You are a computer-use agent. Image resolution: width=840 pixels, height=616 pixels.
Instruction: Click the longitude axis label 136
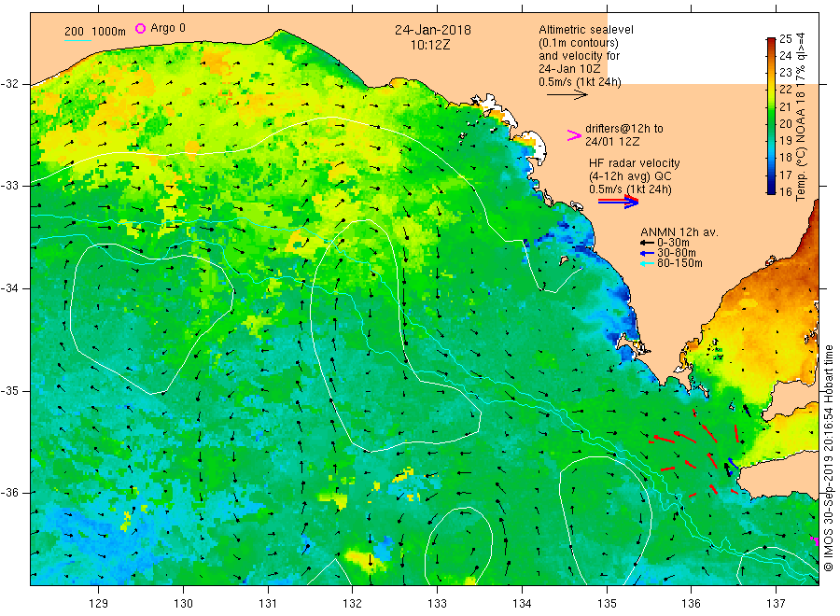coord(691,604)
